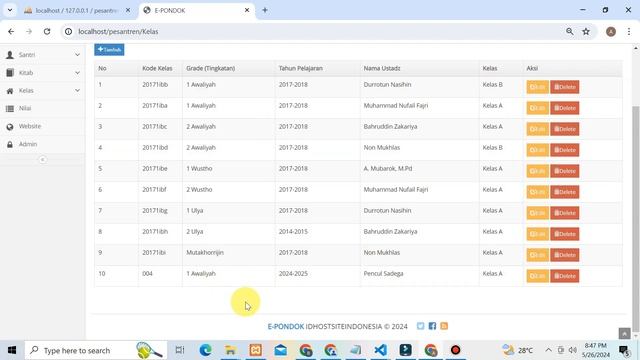Open a new browser tab
640x360 pixels.
pyautogui.click(x=265, y=10)
